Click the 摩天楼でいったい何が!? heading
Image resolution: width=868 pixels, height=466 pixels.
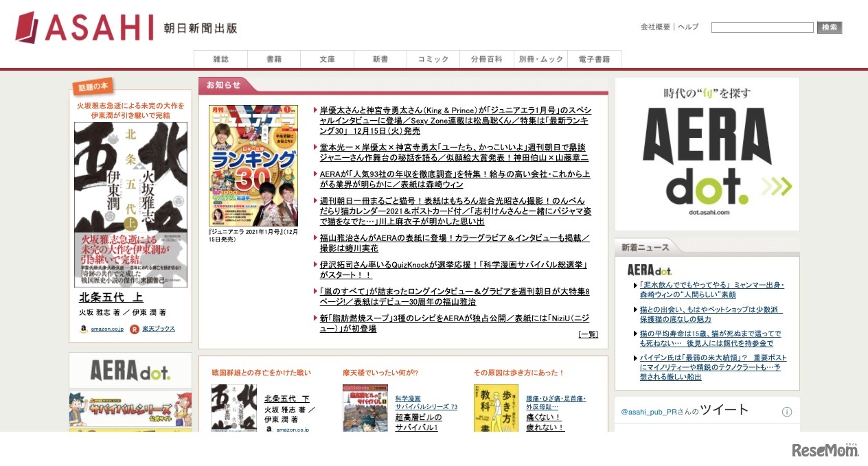coord(380,373)
